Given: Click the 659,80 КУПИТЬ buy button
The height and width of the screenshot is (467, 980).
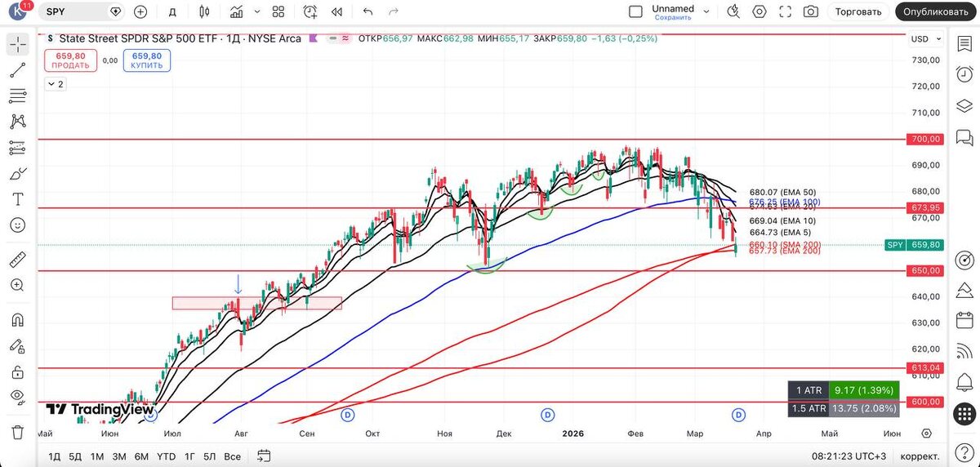Looking at the screenshot, I should [x=147, y=60].
